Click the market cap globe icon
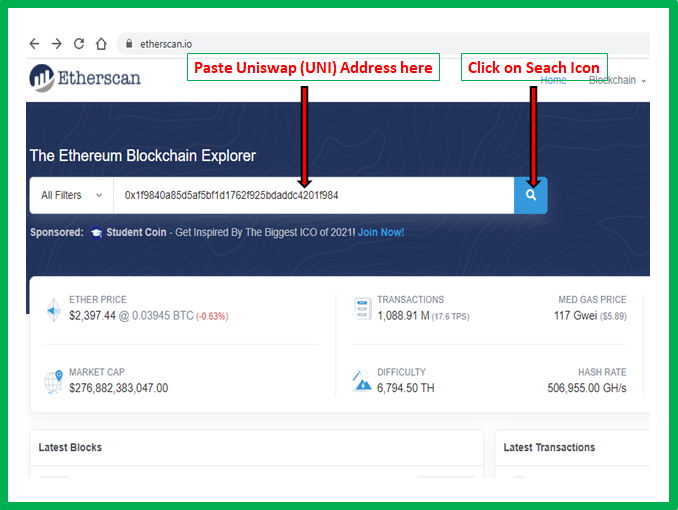The width and height of the screenshot is (678, 510). (x=54, y=382)
